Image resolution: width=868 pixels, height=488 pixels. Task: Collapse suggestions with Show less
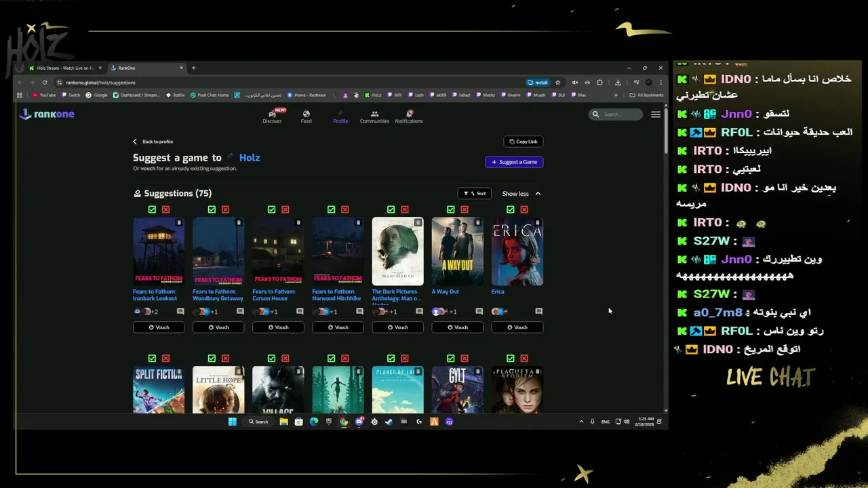pos(521,194)
